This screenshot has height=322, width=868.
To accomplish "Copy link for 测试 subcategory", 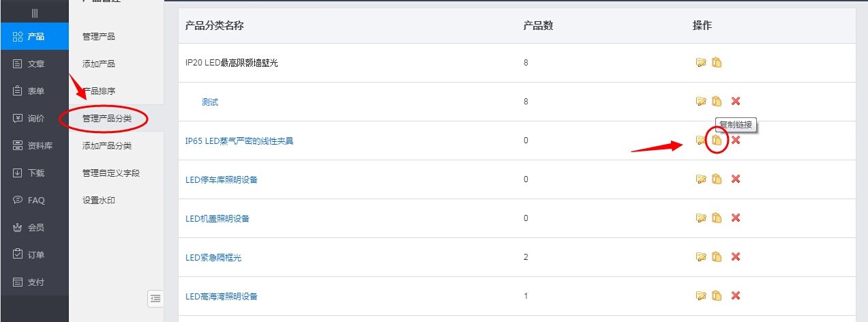I will point(716,102).
